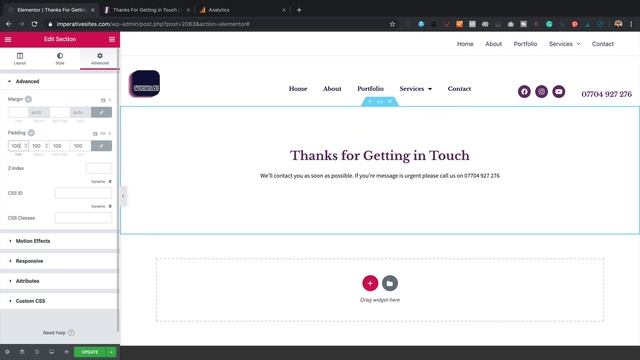The height and width of the screenshot is (360, 640).
Task: Click the Z-Index input field
Action: (99, 168)
